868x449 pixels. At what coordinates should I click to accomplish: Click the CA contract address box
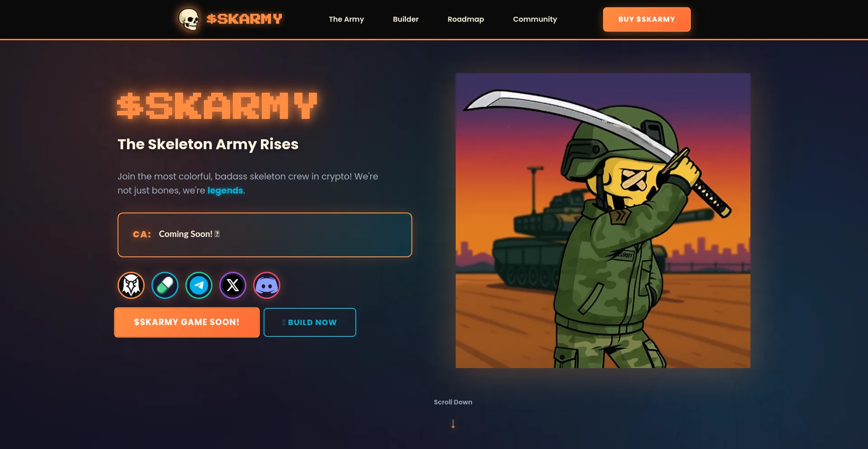[265, 235]
